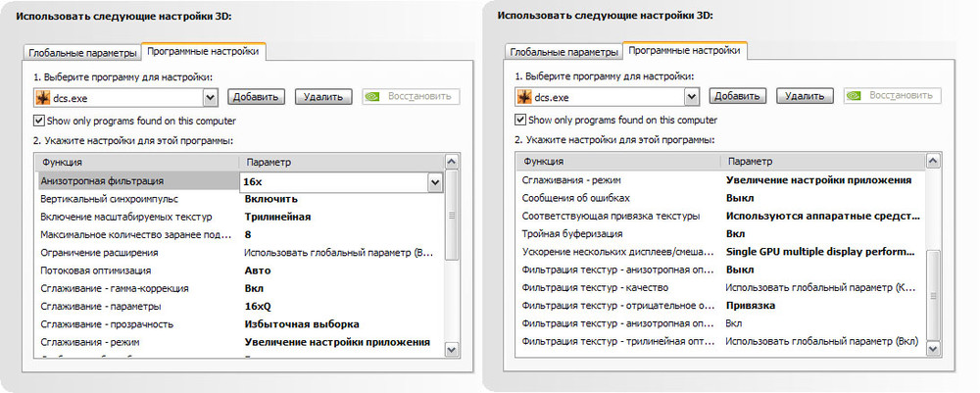Click left Функция column header
The image size is (980, 393).
coord(137,162)
